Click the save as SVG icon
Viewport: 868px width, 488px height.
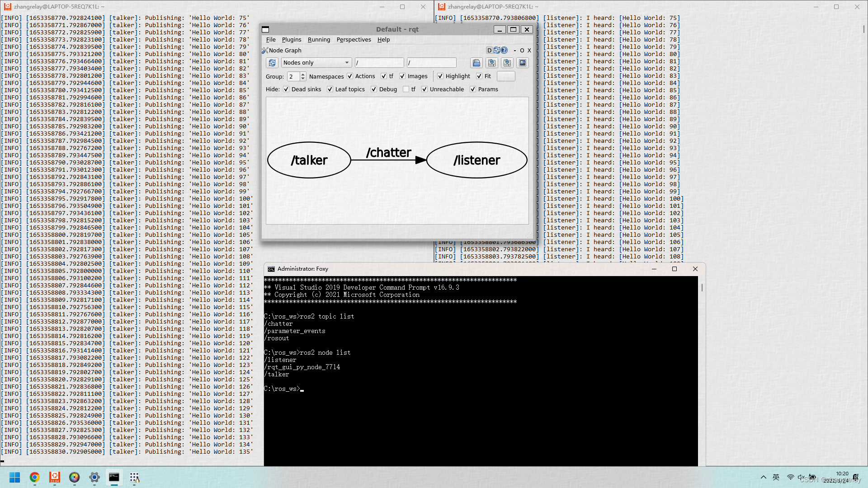click(507, 63)
